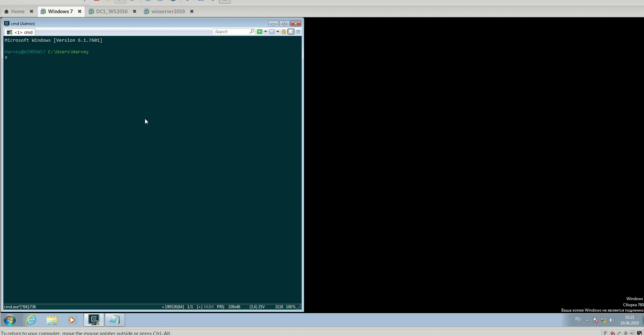Click cmd.exe process name in status bar

coord(20,307)
